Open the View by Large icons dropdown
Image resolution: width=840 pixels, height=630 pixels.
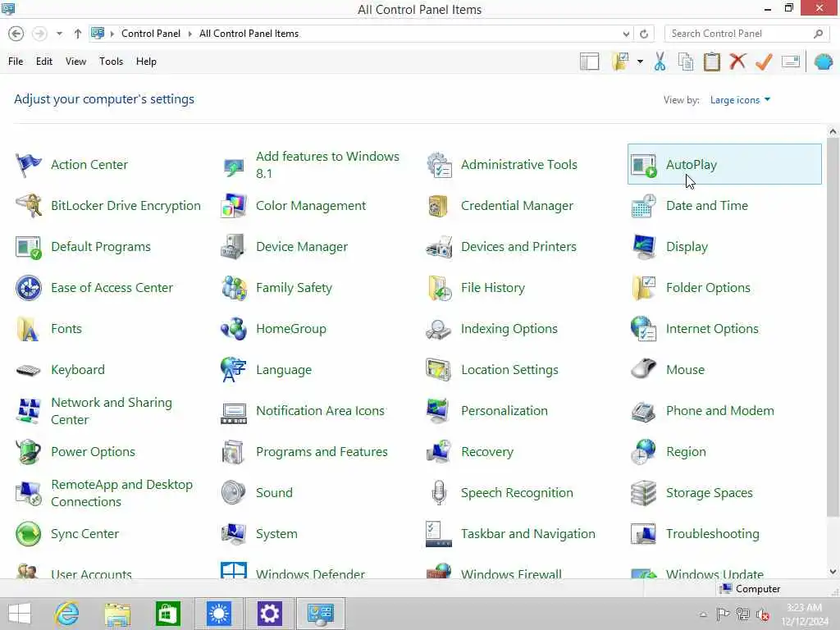[x=740, y=100]
